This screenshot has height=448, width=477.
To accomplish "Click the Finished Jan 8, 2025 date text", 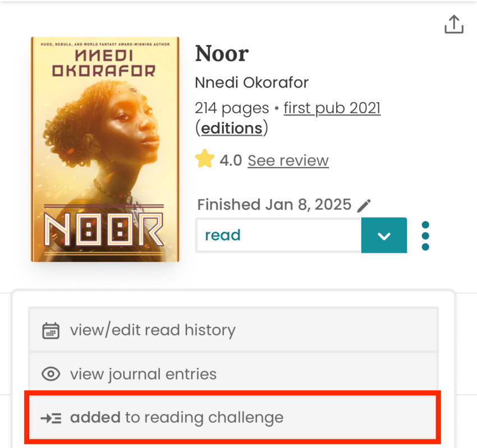I will [274, 204].
